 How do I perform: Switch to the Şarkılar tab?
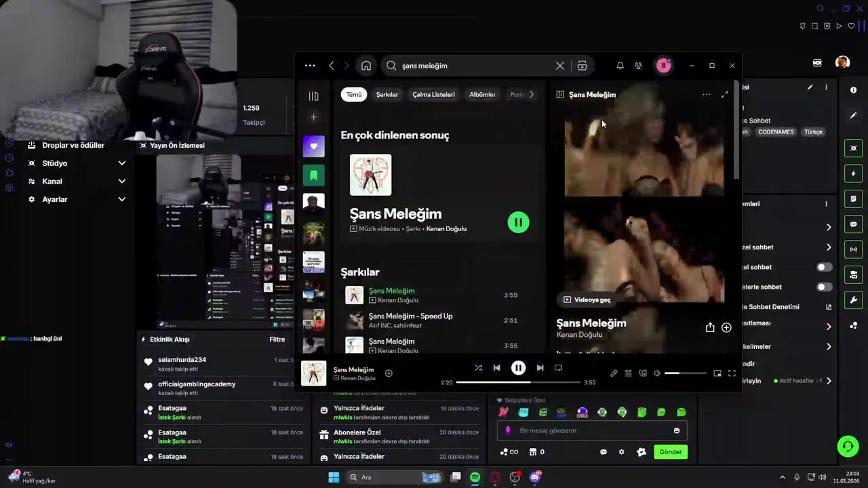coord(387,95)
